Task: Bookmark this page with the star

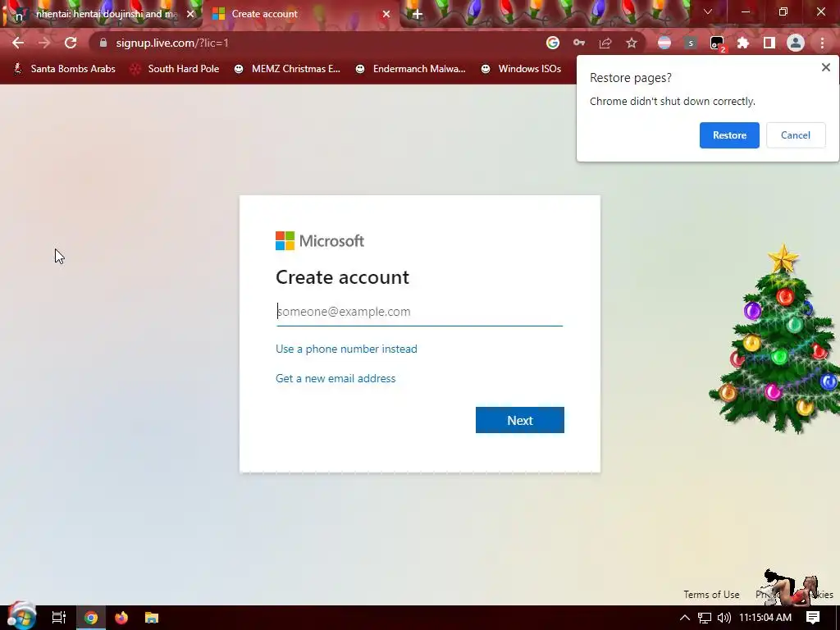Action: [x=632, y=43]
